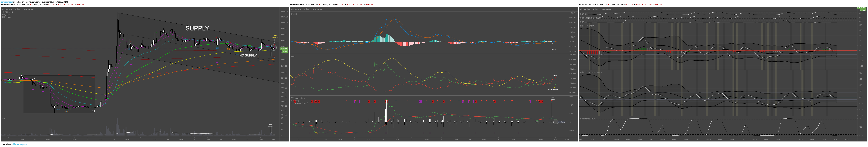Click the 13 count label at the box bottom
This screenshot has width=868, height=147.
93,111
